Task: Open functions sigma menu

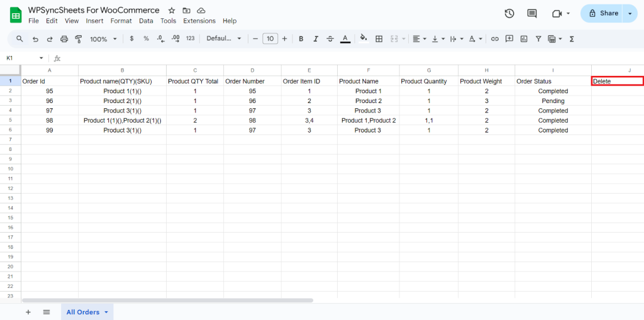Action: [571, 39]
